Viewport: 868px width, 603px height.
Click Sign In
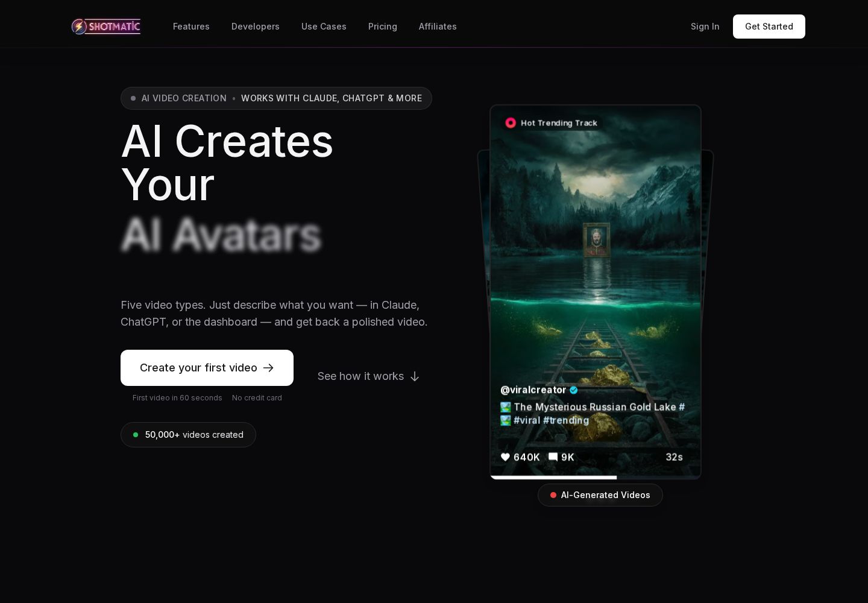click(705, 27)
